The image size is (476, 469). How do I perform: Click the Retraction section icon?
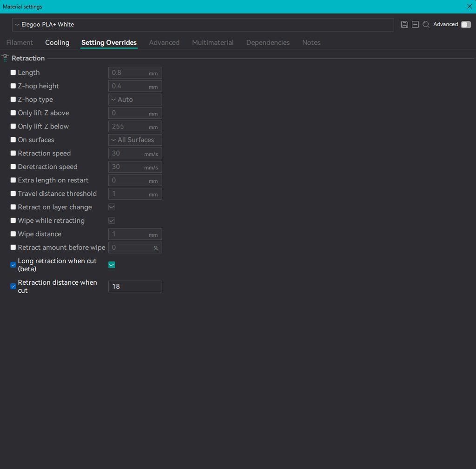(x=5, y=58)
